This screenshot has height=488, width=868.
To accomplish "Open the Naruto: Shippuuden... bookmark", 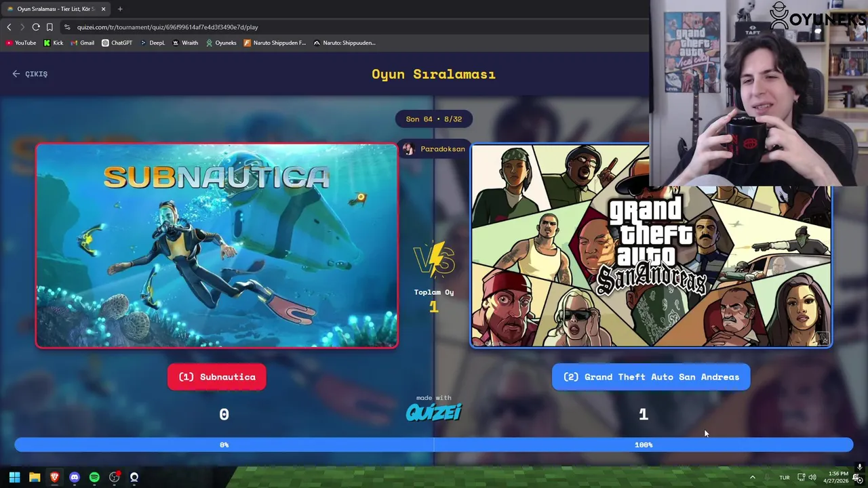I will point(344,43).
